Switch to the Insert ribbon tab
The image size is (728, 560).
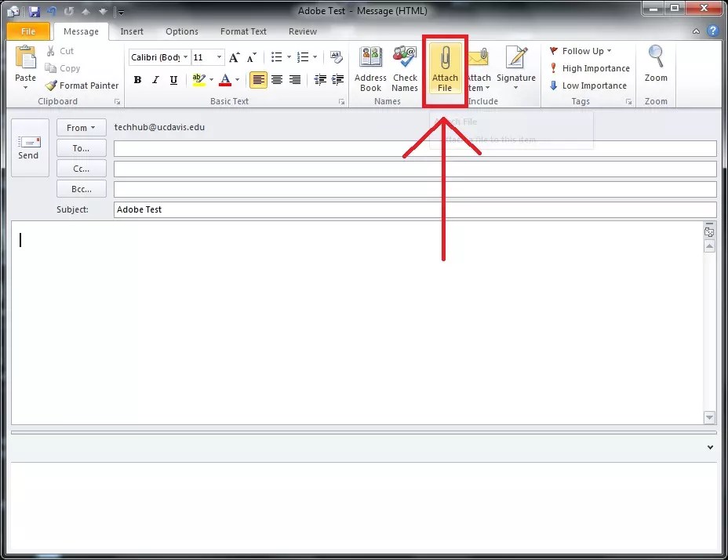tap(132, 31)
